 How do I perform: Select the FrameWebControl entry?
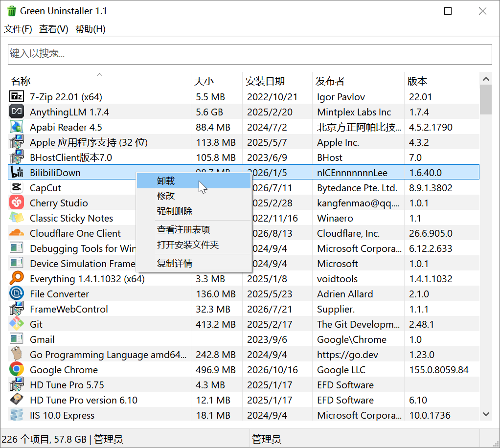[244, 309]
